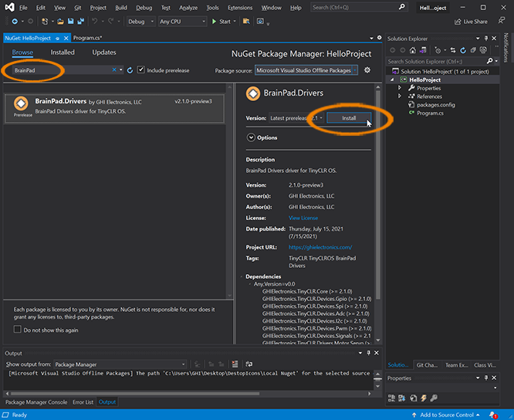Click the Open File folder icon
The image size is (514, 420).
tap(60, 22)
